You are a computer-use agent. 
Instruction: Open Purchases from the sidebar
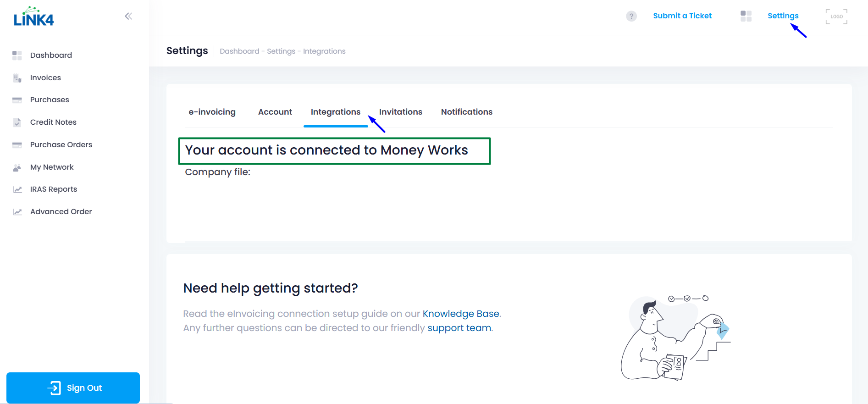50,100
